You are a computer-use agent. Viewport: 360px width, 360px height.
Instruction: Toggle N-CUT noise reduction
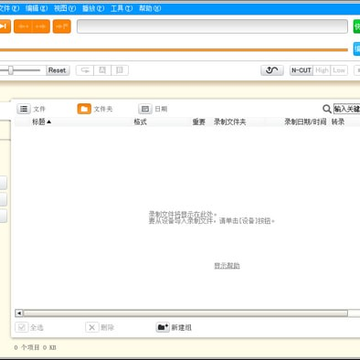tap(301, 70)
